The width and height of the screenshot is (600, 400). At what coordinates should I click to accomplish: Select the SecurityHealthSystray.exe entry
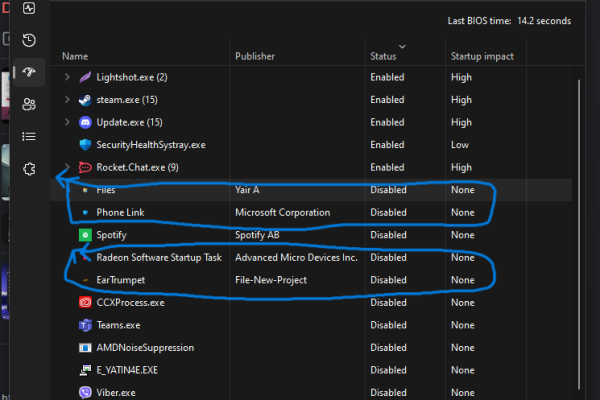coord(151,145)
